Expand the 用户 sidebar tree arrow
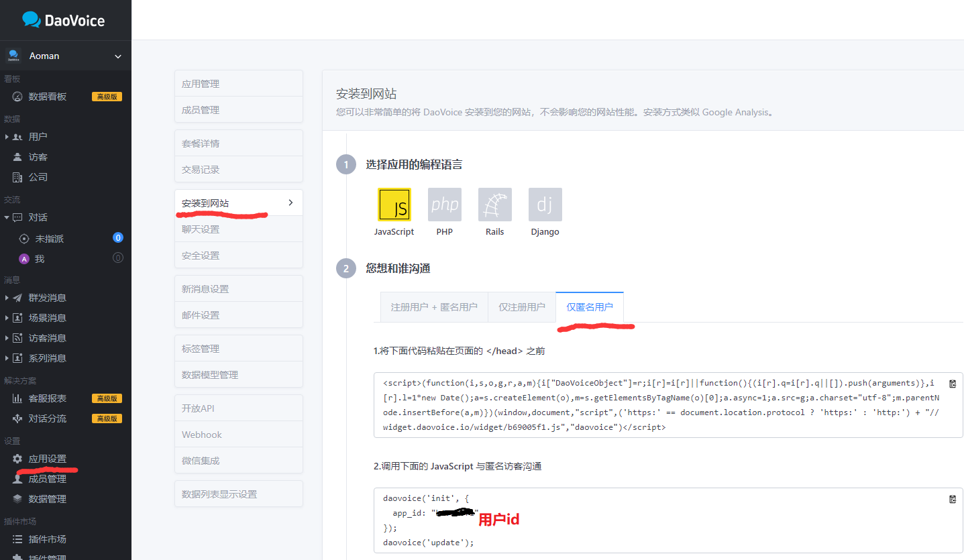 [7, 137]
